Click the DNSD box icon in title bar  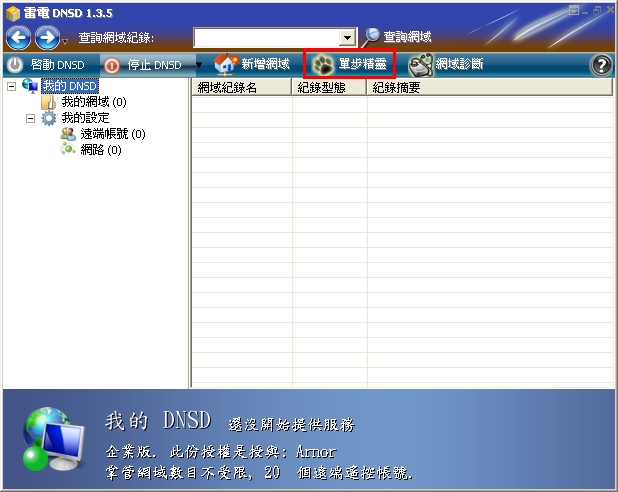click(13, 13)
